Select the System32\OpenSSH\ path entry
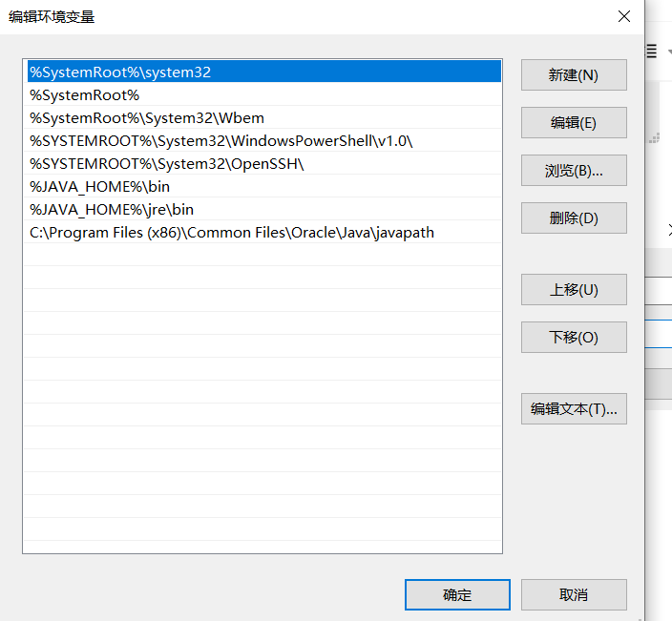The width and height of the screenshot is (672, 621). pos(264,164)
